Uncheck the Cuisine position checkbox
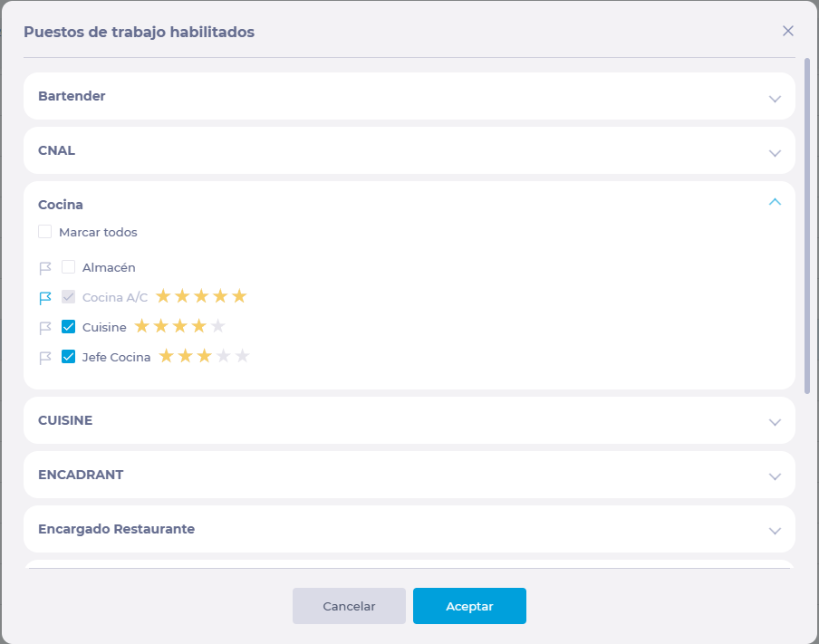Viewport: 819px width, 644px height. tap(69, 327)
